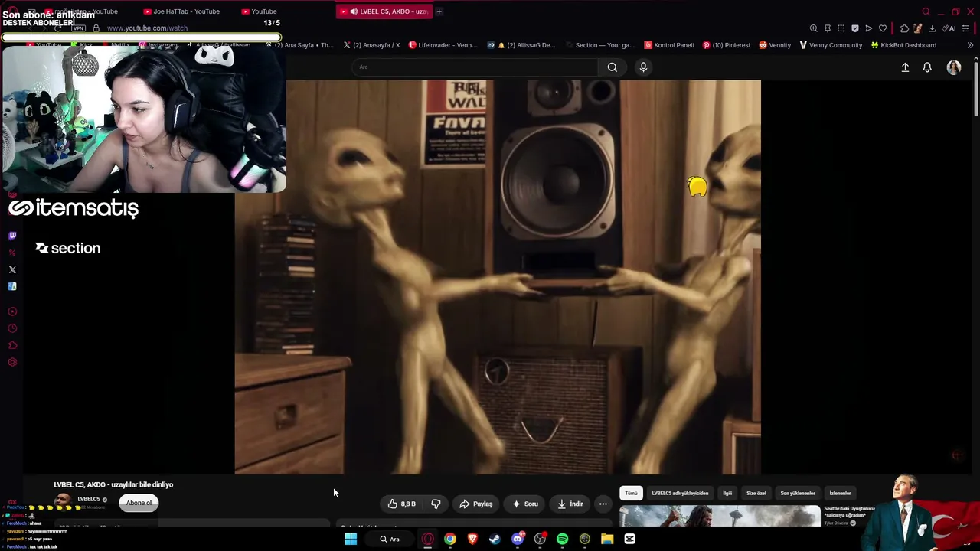The width and height of the screenshot is (980, 551).
Task: Start voice search with the microphone icon
Action: tap(643, 67)
